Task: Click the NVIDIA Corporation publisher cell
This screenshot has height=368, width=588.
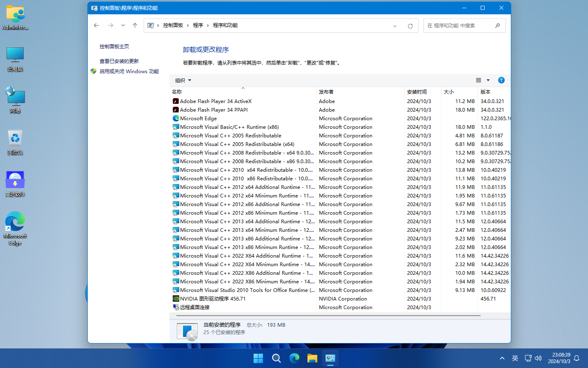Action: coord(343,299)
